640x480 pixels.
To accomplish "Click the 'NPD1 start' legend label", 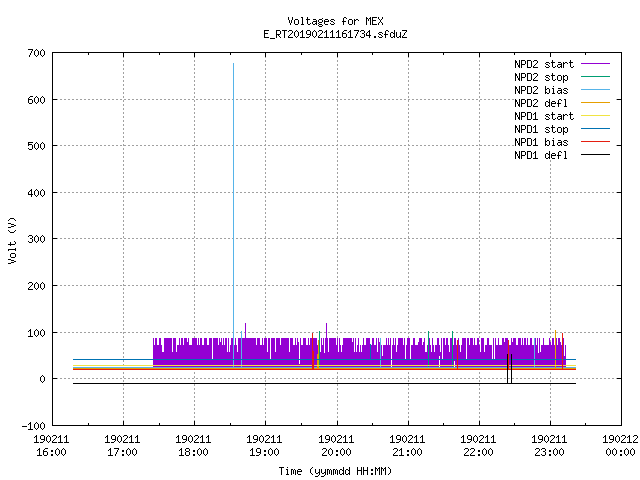I will [544, 116].
